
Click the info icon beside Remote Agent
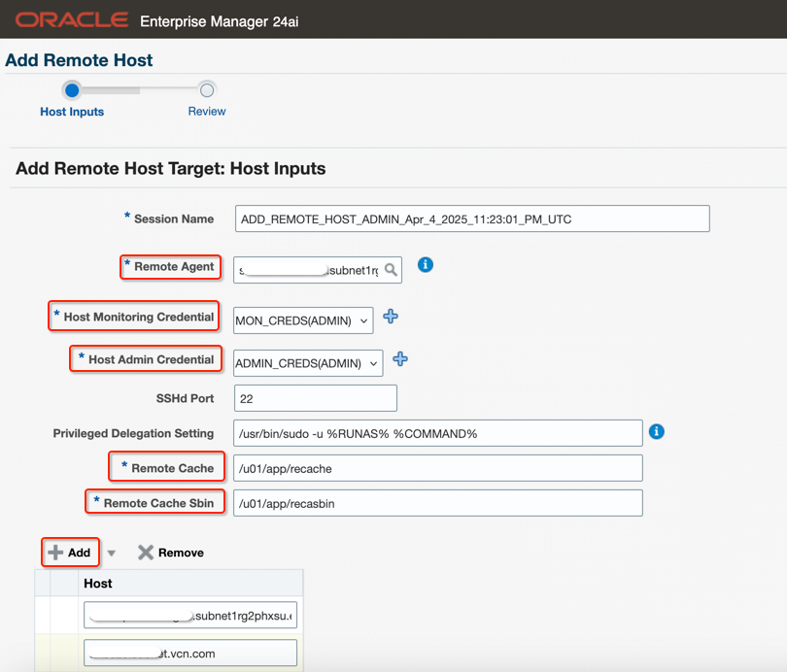[x=425, y=264]
